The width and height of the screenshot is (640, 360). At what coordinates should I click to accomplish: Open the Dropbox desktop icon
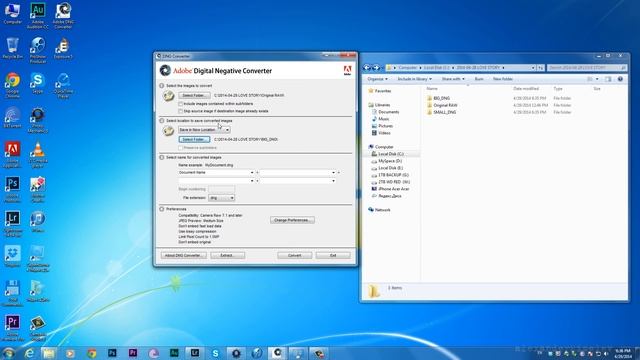[x=12, y=256]
